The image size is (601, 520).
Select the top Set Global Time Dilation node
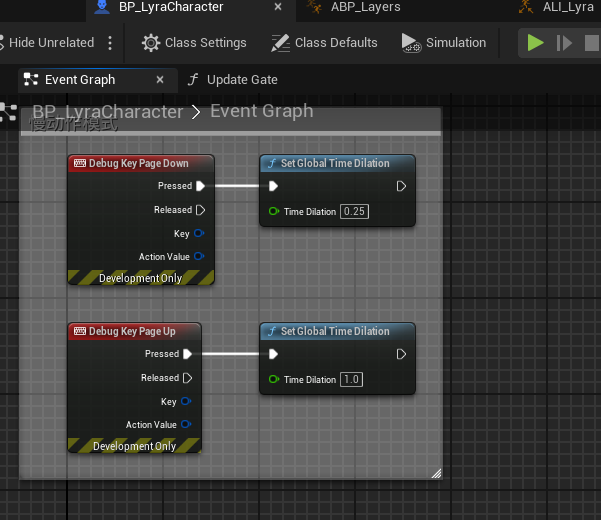pyautogui.click(x=337, y=163)
